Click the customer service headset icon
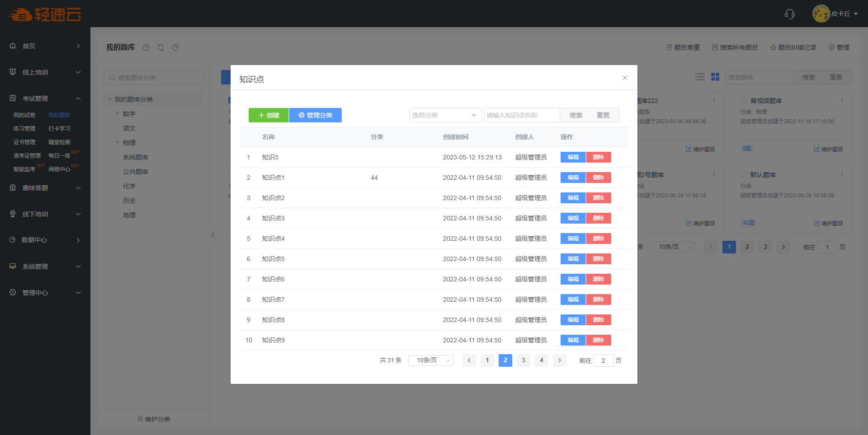 (x=789, y=14)
